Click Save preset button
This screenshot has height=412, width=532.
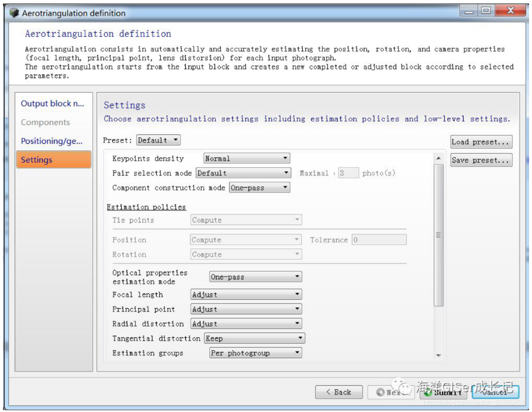coord(481,160)
